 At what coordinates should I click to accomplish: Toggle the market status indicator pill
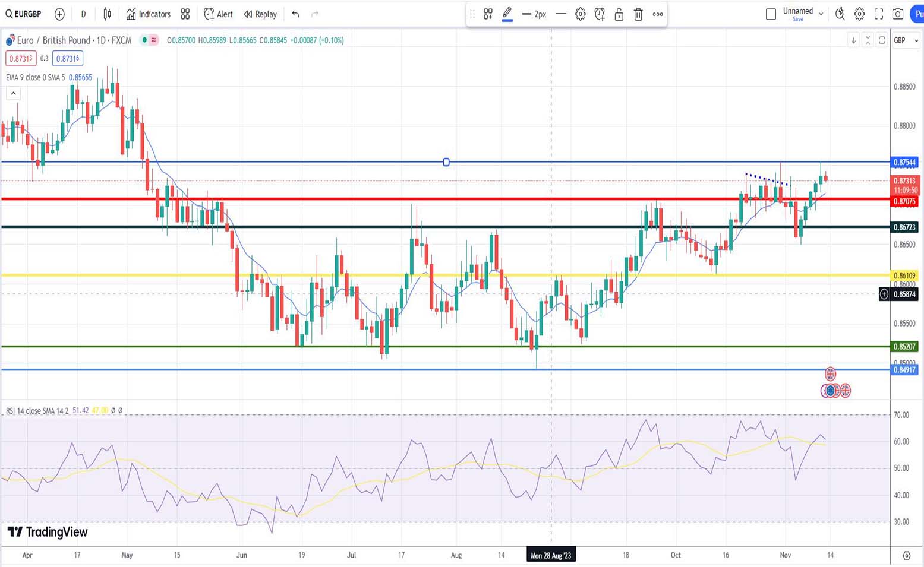pyautogui.click(x=149, y=40)
